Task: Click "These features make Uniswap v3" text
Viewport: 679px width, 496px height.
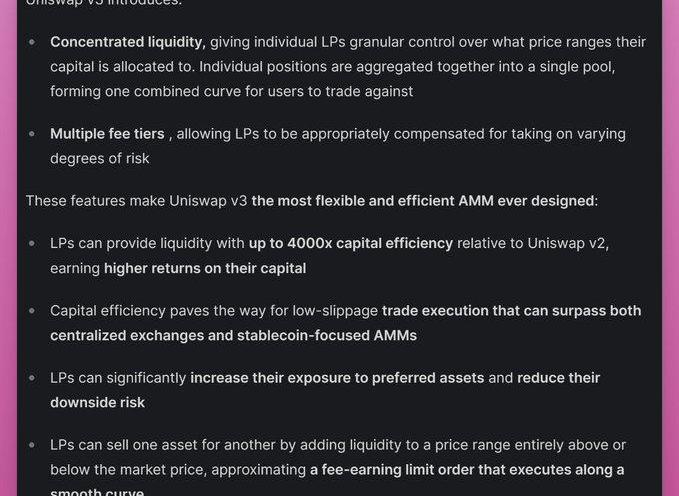Action: (x=136, y=201)
